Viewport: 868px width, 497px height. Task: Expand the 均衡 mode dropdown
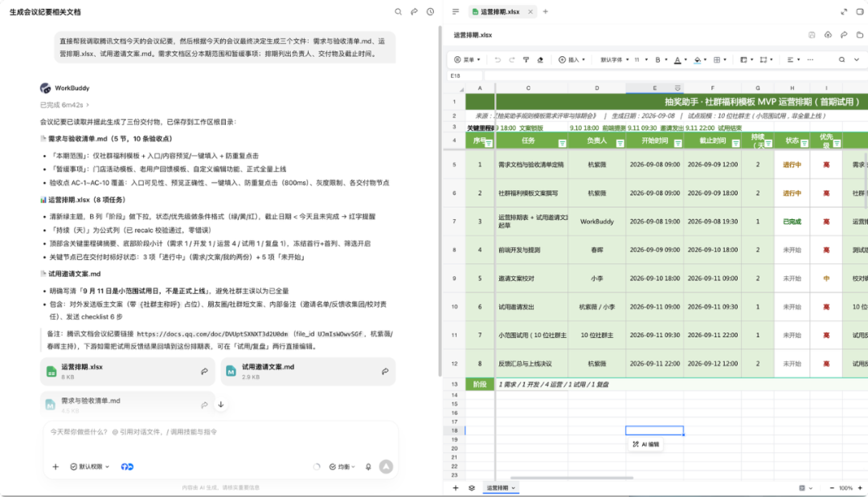(342, 466)
